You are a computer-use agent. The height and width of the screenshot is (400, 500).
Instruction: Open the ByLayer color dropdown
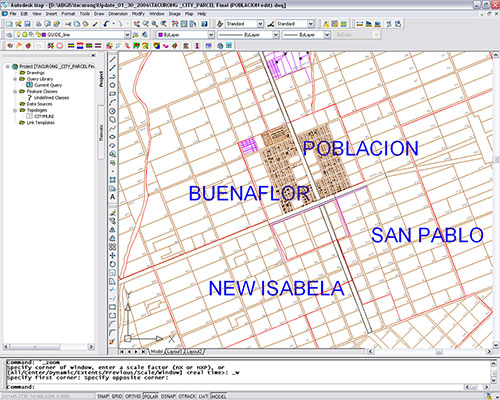(x=211, y=35)
